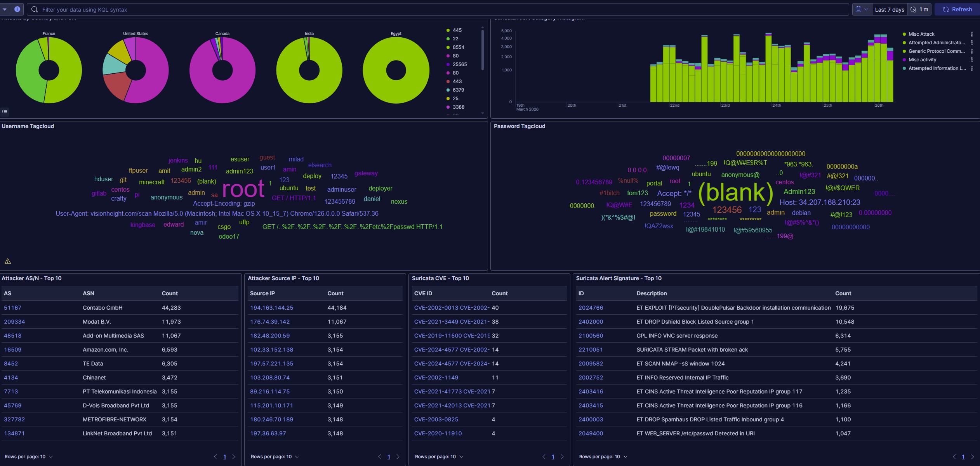Add a new filter with plus icon
Viewport: 980px width, 466px height.
[17, 9]
